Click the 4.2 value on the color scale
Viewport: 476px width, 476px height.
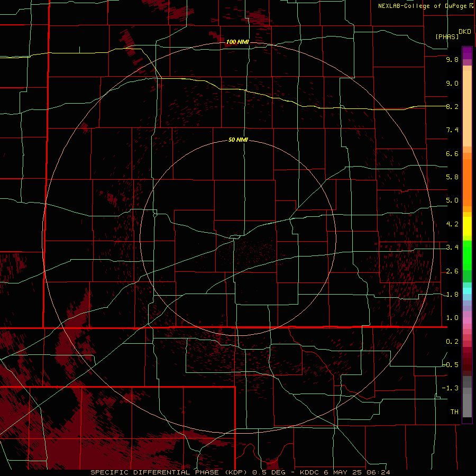click(x=452, y=224)
